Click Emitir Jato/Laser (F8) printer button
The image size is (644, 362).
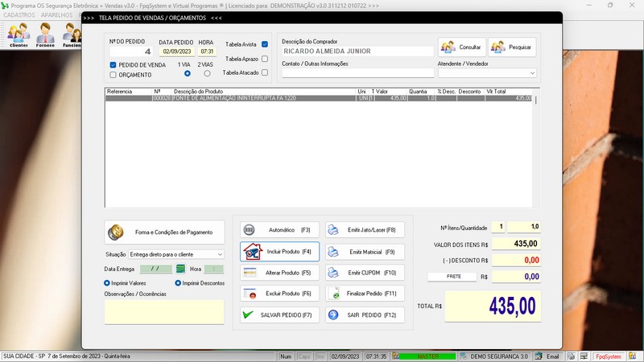365,230
